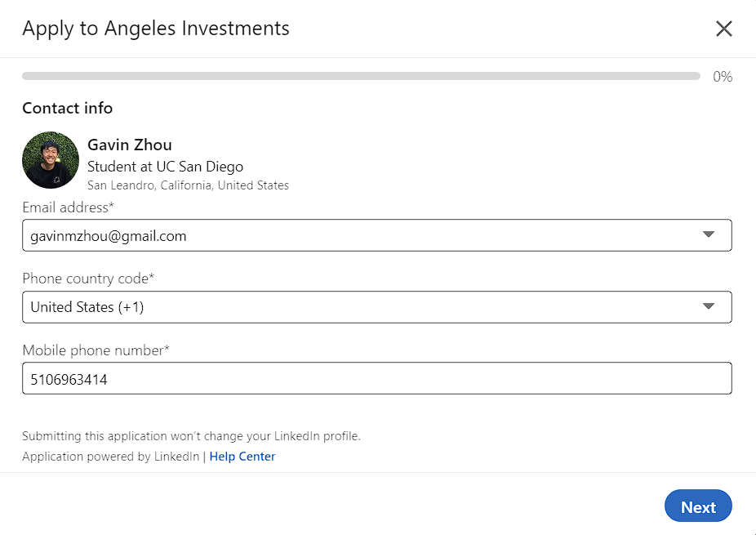This screenshot has height=535, width=756.
Task: Click the San Leandro, California location text
Action: click(x=188, y=185)
